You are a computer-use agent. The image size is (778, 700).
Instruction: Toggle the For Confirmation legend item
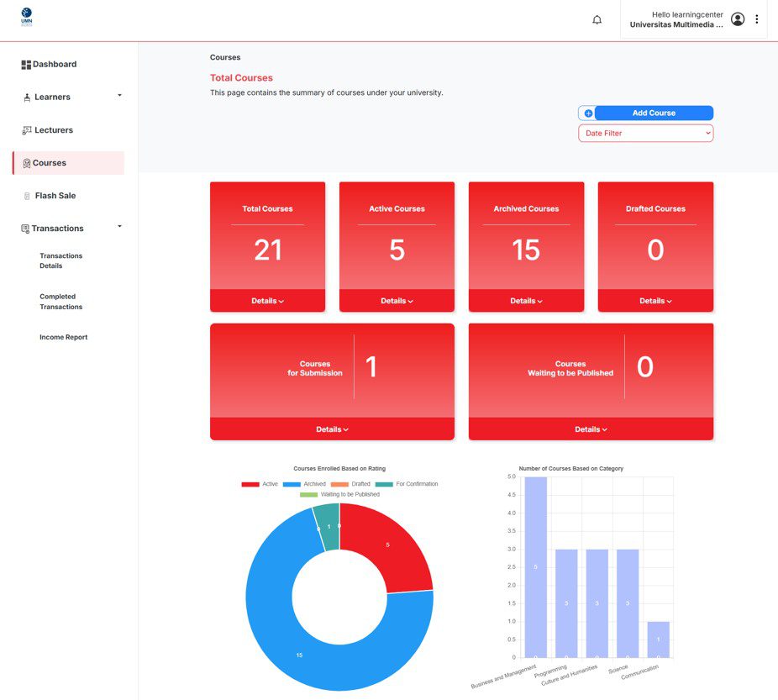[407, 484]
